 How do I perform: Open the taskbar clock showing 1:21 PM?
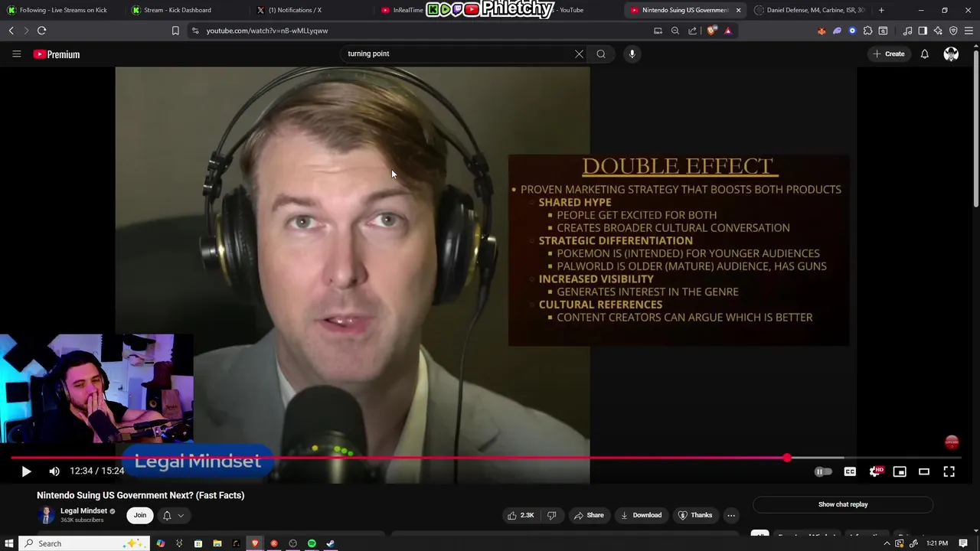(x=937, y=543)
